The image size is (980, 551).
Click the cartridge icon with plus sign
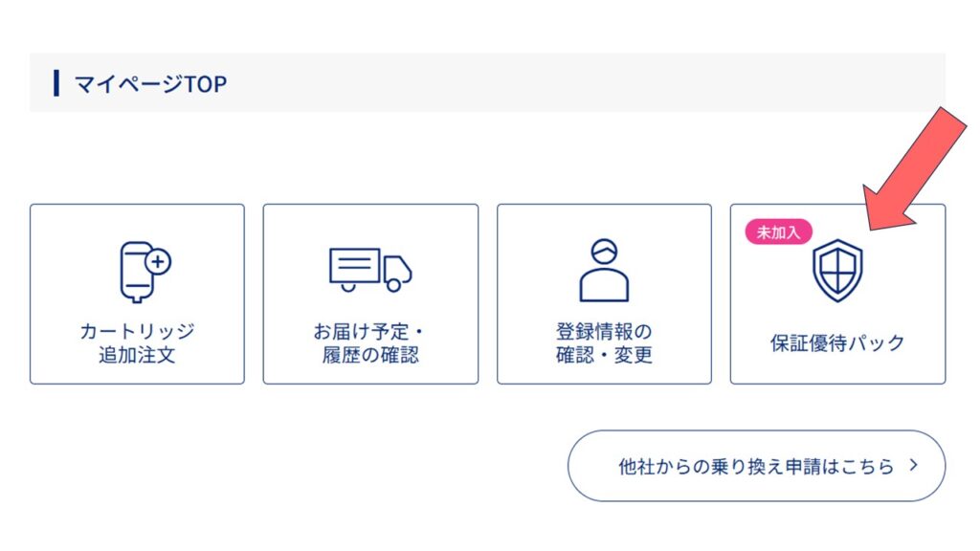coord(144,272)
